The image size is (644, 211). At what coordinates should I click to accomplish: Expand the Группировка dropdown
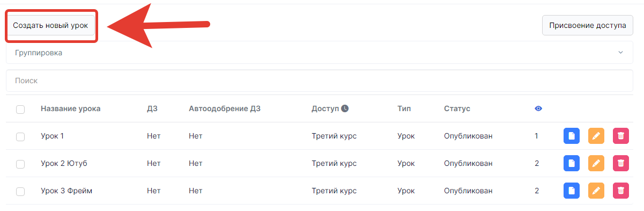pyautogui.click(x=320, y=53)
